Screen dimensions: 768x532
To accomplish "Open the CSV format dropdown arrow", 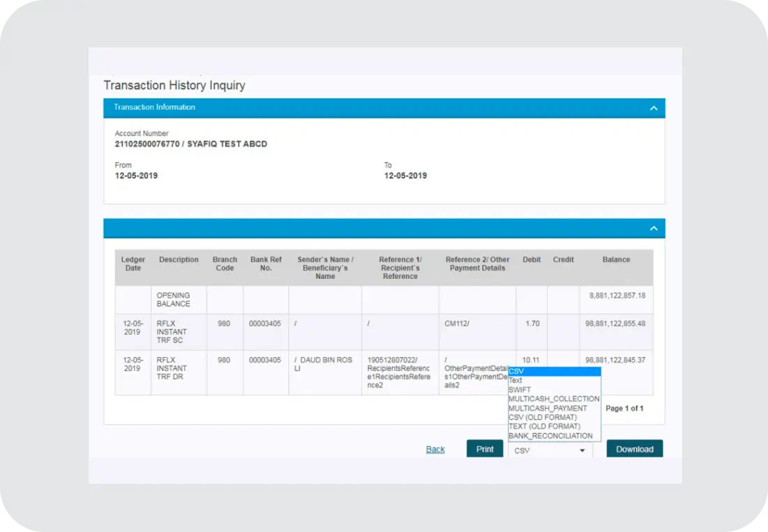I will (x=582, y=451).
